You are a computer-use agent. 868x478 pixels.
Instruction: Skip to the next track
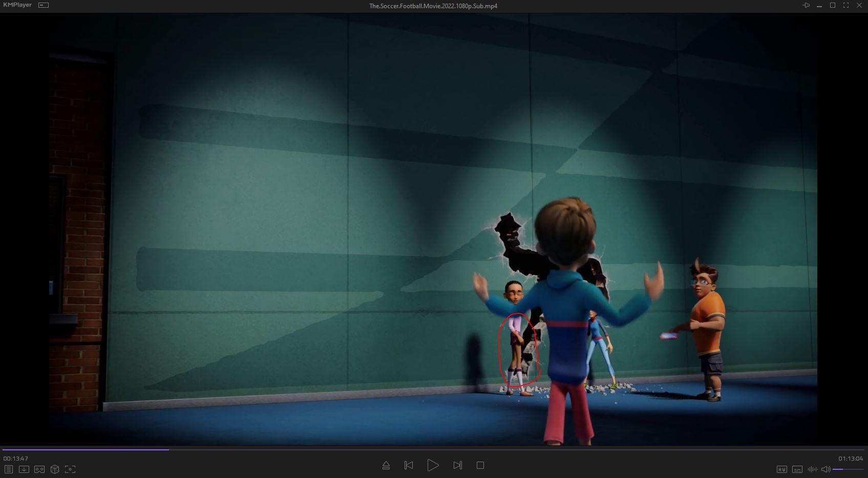pos(457,465)
